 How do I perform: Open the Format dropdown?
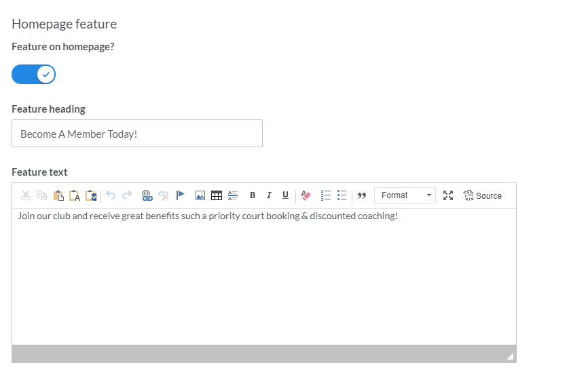tap(405, 195)
